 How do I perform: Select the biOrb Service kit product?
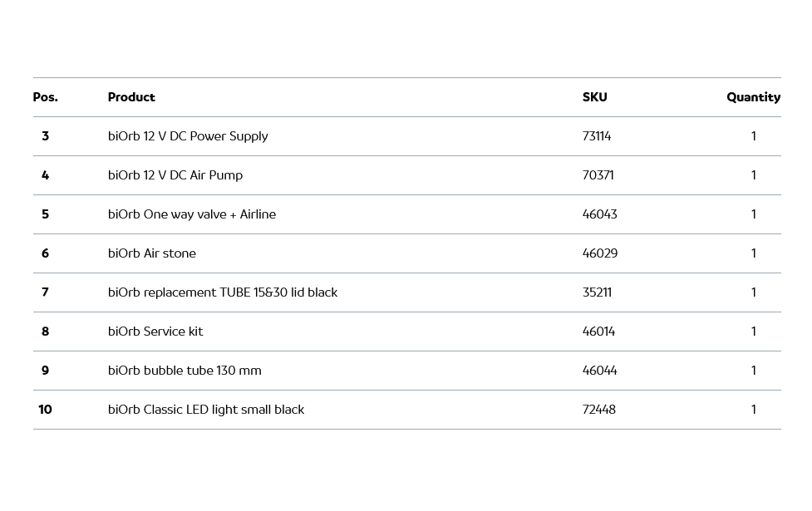click(155, 332)
